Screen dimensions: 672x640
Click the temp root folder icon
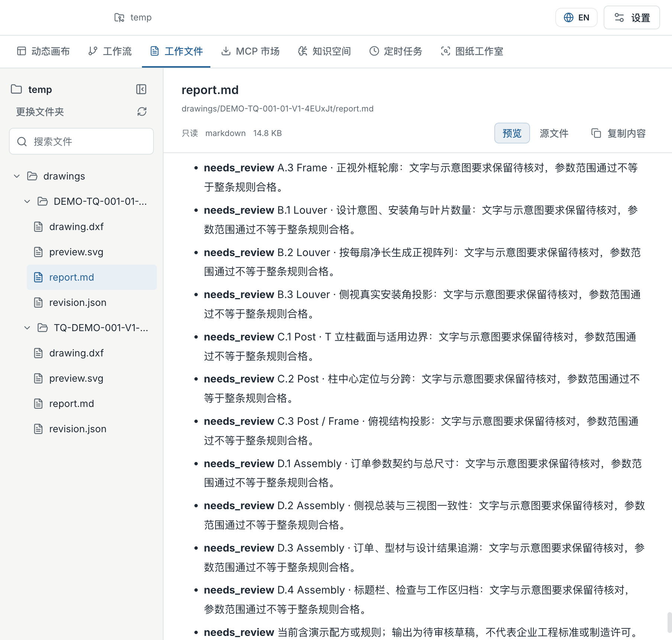click(16, 89)
